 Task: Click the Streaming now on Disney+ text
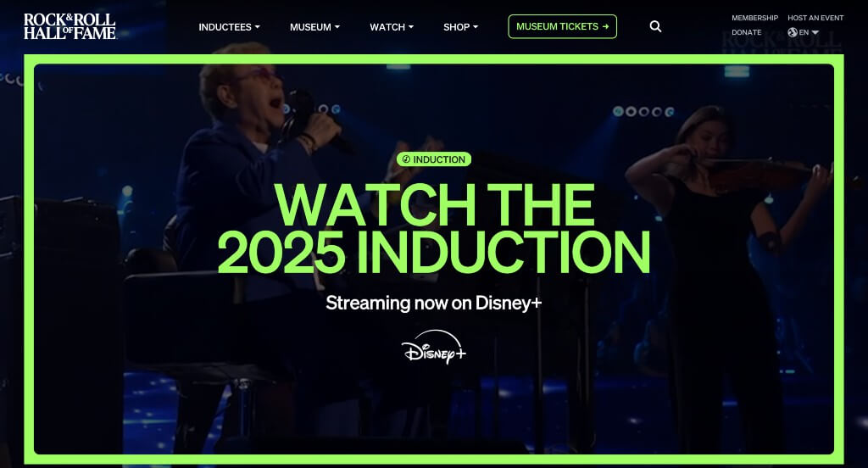434,303
